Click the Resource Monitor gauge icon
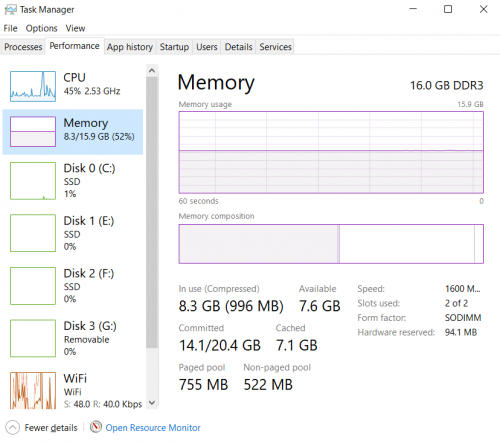Screen dimensions: 500x443 pos(96,427)
